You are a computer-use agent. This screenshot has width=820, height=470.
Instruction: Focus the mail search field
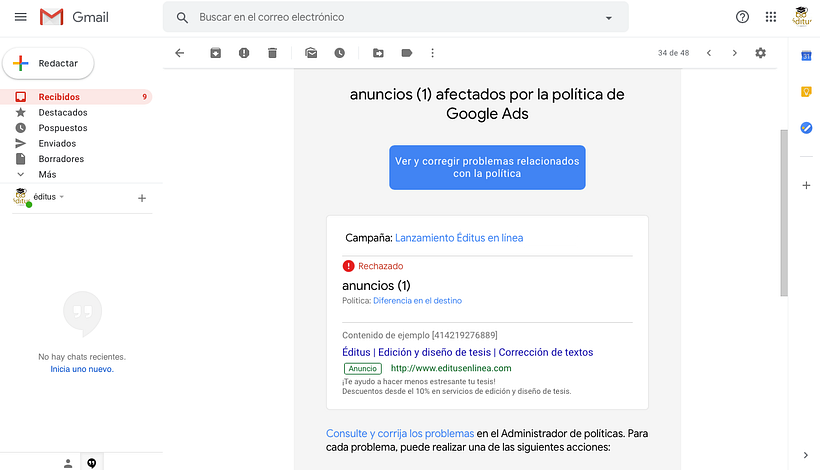[x=395, y=17]
